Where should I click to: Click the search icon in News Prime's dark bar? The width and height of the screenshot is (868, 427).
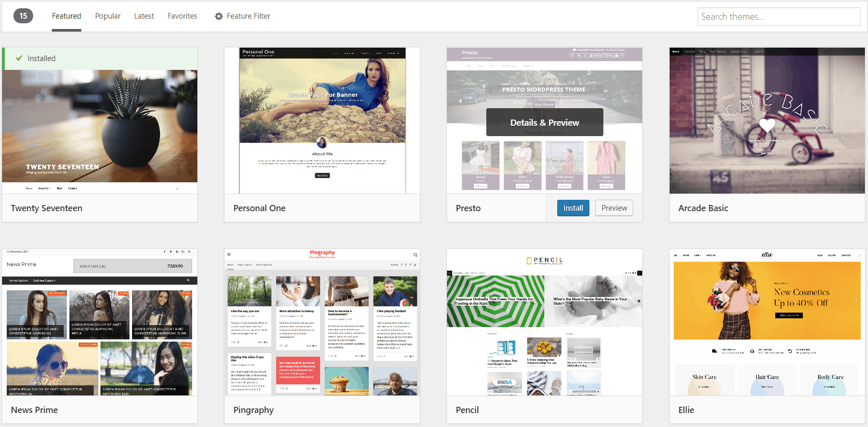[x=188, y=281]
